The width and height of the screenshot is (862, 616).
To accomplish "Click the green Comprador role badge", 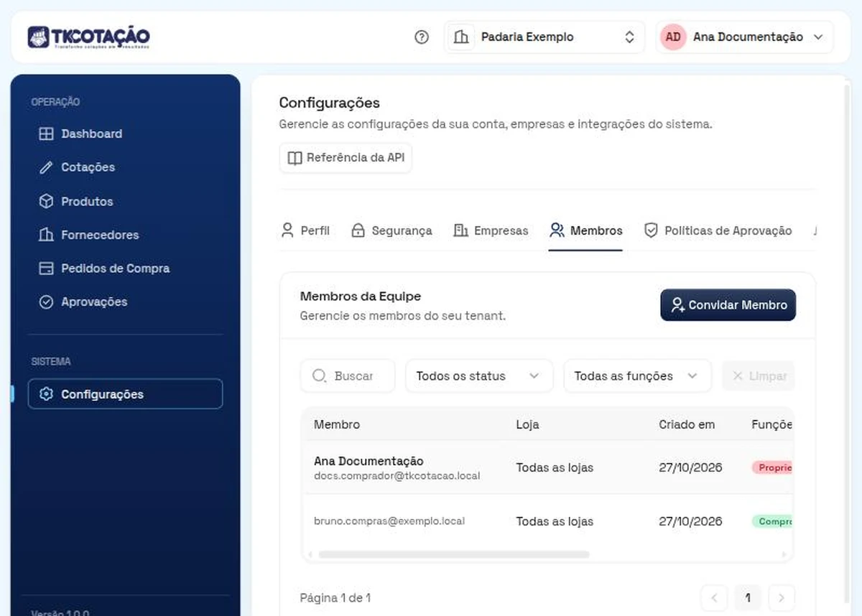I will (x=772, y=521).
